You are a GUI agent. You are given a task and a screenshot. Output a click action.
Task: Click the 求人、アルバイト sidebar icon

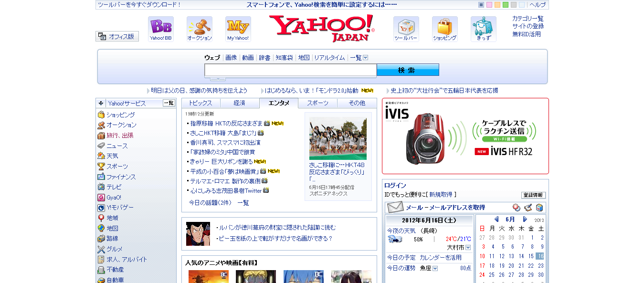[101, 260]
